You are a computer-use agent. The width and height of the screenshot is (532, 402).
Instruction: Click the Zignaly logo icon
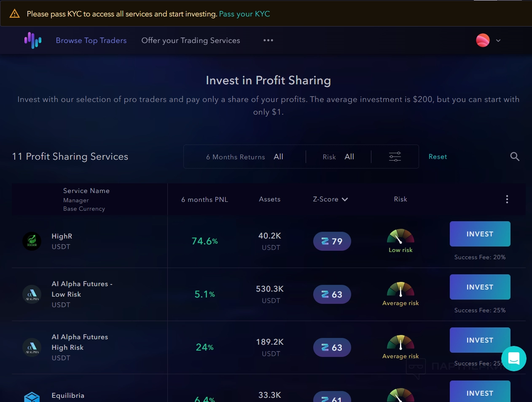click(x=33, y=40)
